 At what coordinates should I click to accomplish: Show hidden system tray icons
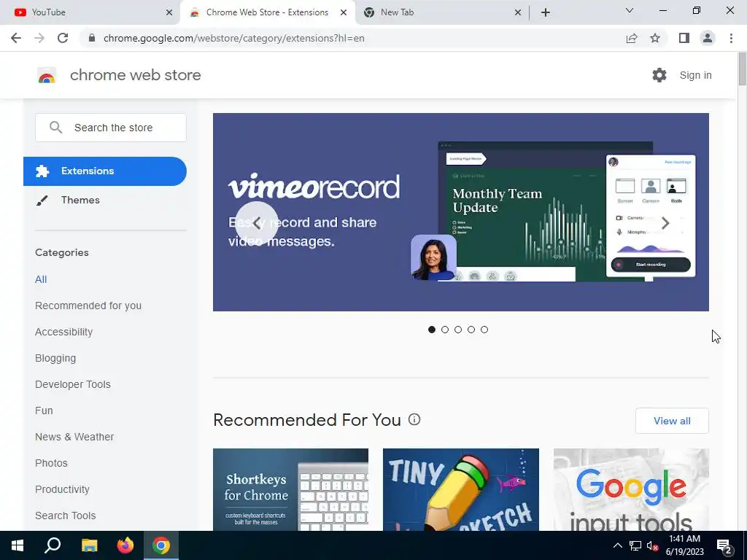click(x=617, y=545)
